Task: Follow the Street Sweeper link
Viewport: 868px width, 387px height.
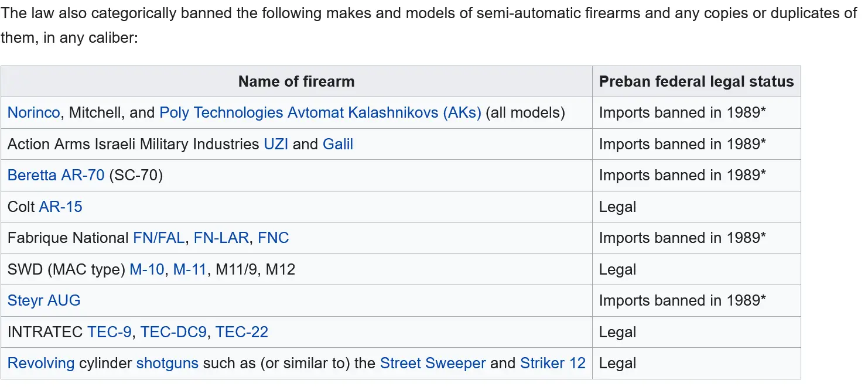Action: coord(433,364)
